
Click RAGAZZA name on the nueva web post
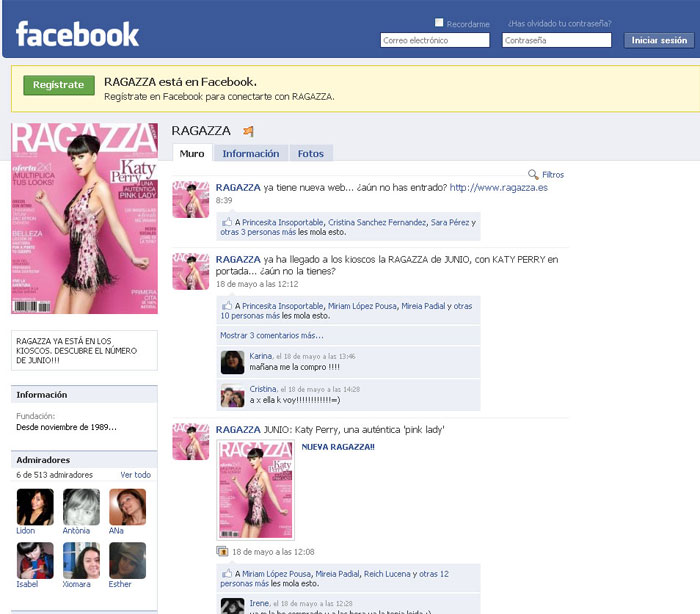click(238, 188)
